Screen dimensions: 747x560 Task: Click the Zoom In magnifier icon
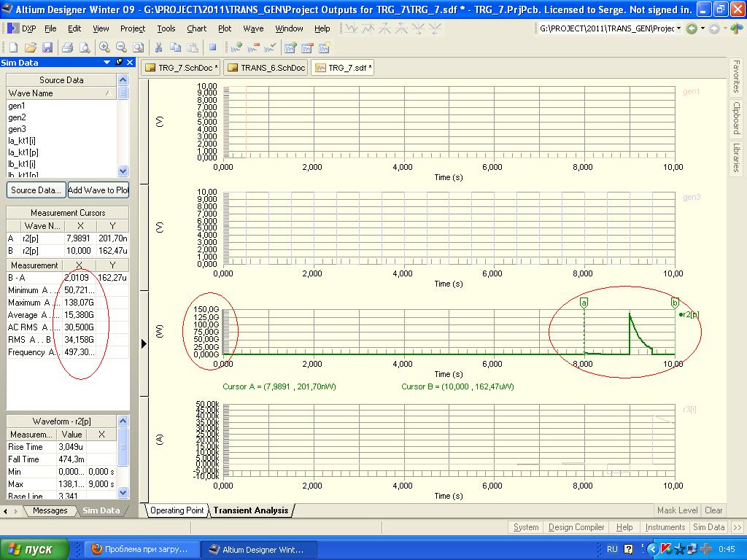(105, 47)
